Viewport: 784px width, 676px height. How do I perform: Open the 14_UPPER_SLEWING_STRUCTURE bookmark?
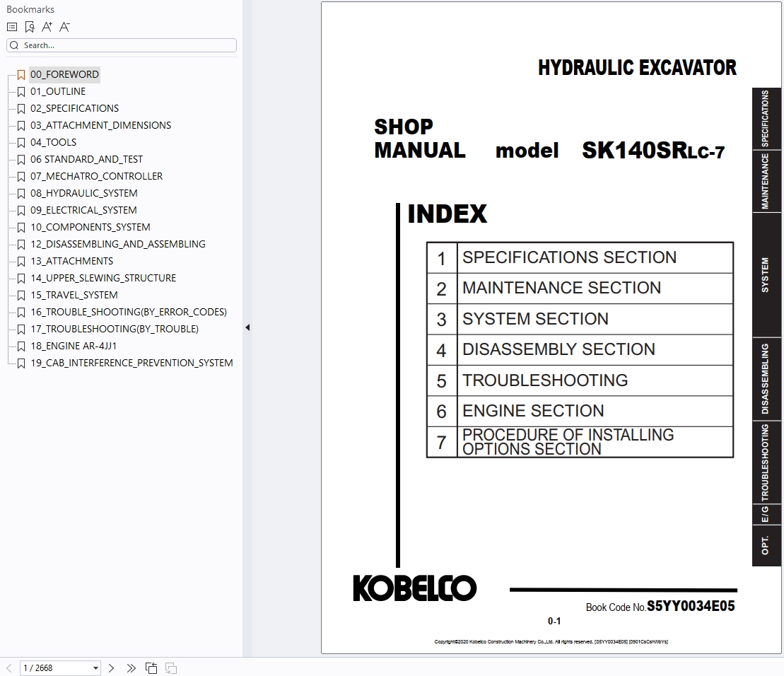103,279
